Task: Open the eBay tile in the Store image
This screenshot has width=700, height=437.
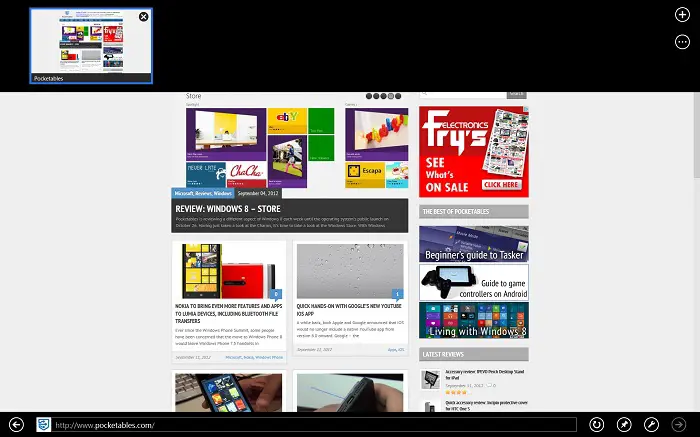Action: (x=287, y=121)
